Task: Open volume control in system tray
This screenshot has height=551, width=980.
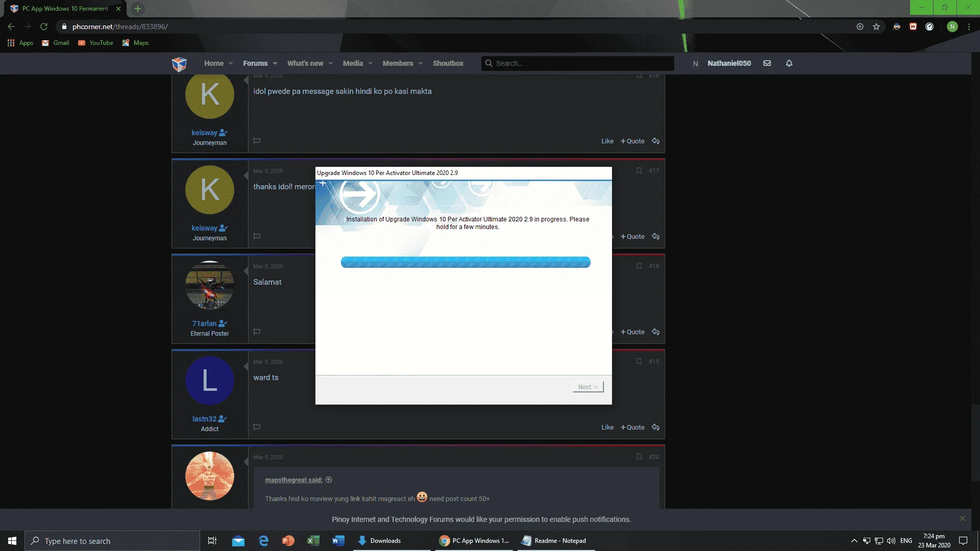Action: click(x=891, y=541)
